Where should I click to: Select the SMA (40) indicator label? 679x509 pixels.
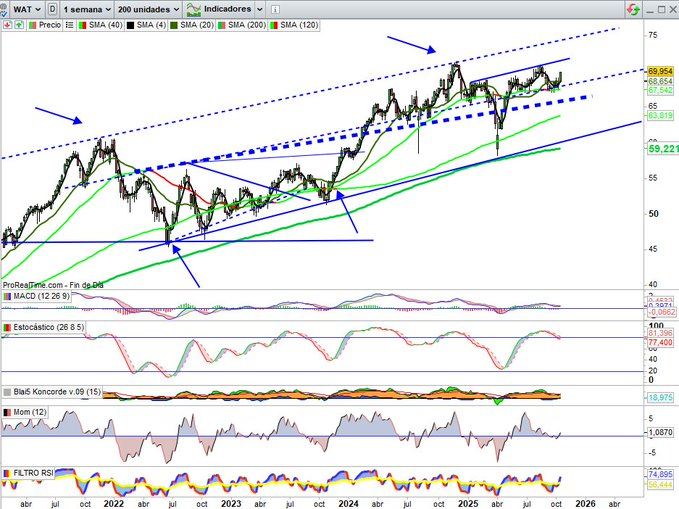pos(106,25)
